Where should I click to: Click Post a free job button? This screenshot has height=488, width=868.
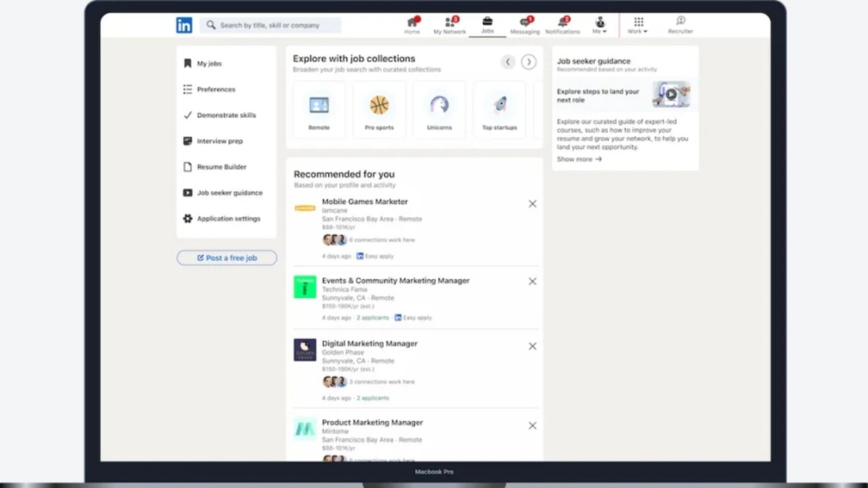click(226, 258)
